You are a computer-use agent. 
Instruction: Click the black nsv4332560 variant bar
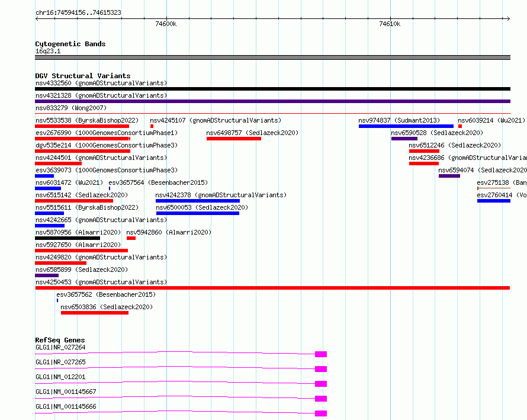pos(272,89)
